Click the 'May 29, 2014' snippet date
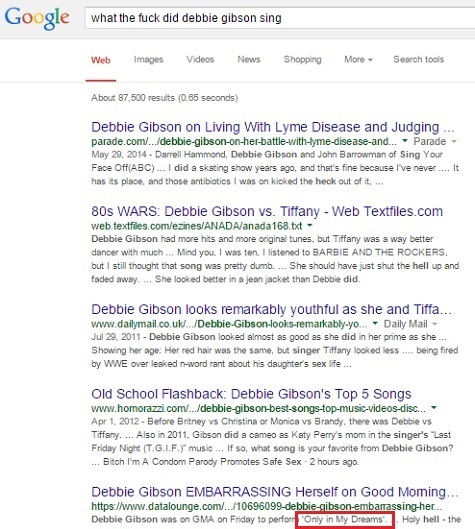Viewport: 475px width, 529px height. pyautogui.click(x=118, y=155)
